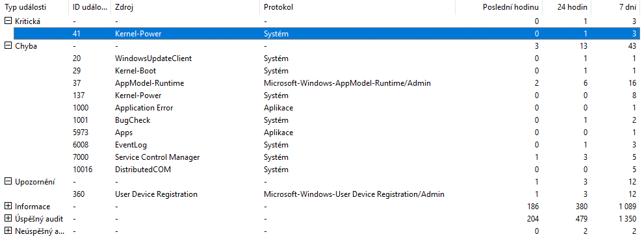The width and height of the screenshot is (644, 243).
Task: Expand the Úspěšný audit group
Action: point(8,218)
